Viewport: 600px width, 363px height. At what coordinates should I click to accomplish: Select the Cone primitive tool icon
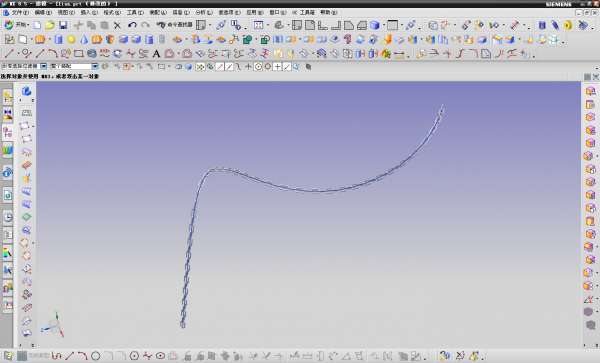(x=84, y=39)
